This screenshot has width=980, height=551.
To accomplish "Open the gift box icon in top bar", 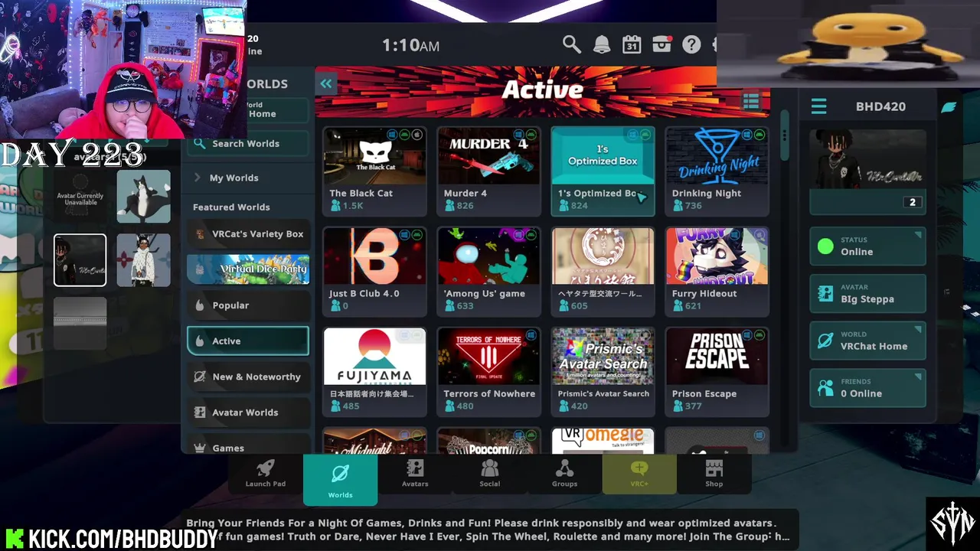I will click(x=662, y=44).
